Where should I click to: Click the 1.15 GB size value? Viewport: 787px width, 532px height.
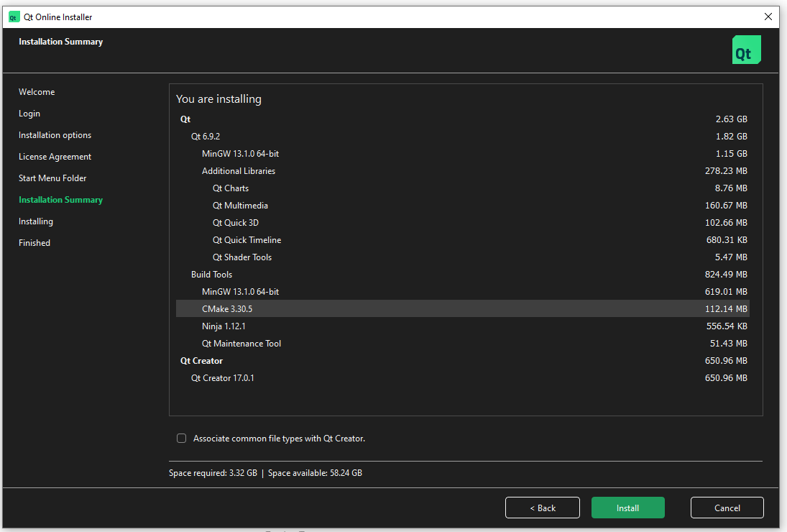click(731, 154)
